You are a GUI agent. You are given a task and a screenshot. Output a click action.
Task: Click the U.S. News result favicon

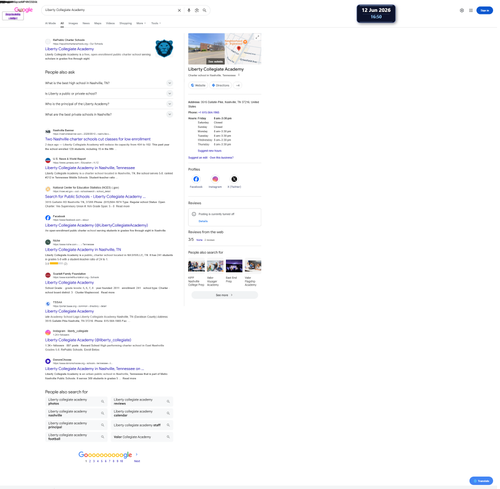pos(48,160)
